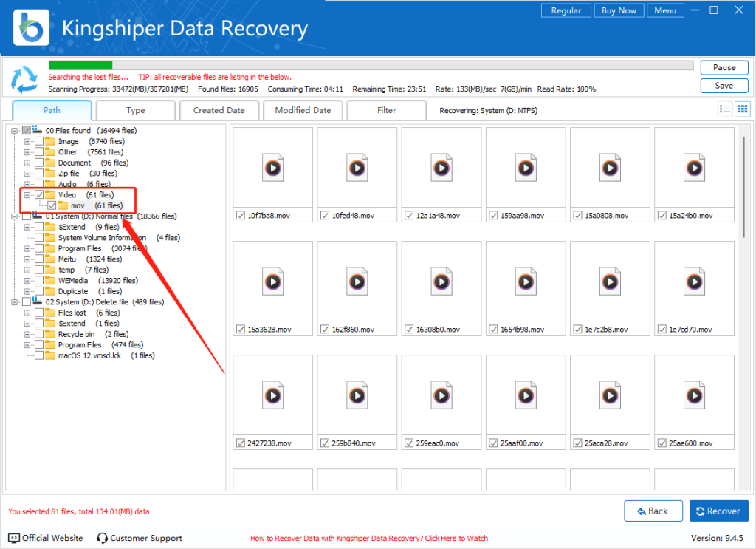Check the Document folder checkbox

click(x=39, y=163)
